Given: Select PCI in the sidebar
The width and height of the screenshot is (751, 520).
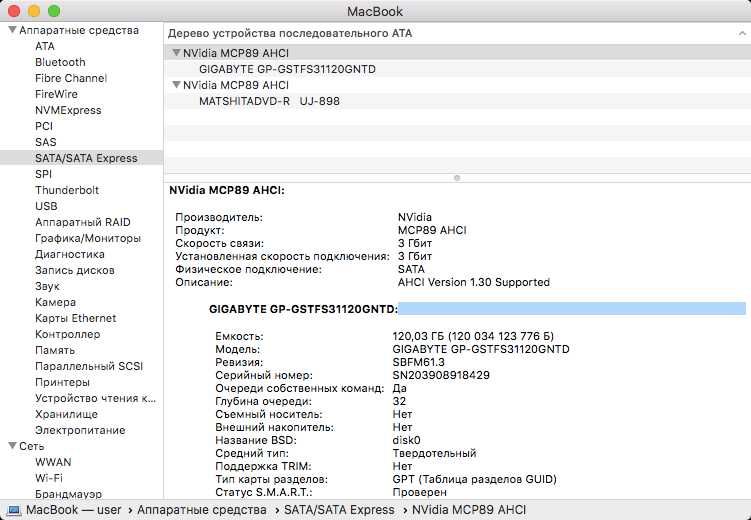Looking at the screenshot, I should point(44,126).
